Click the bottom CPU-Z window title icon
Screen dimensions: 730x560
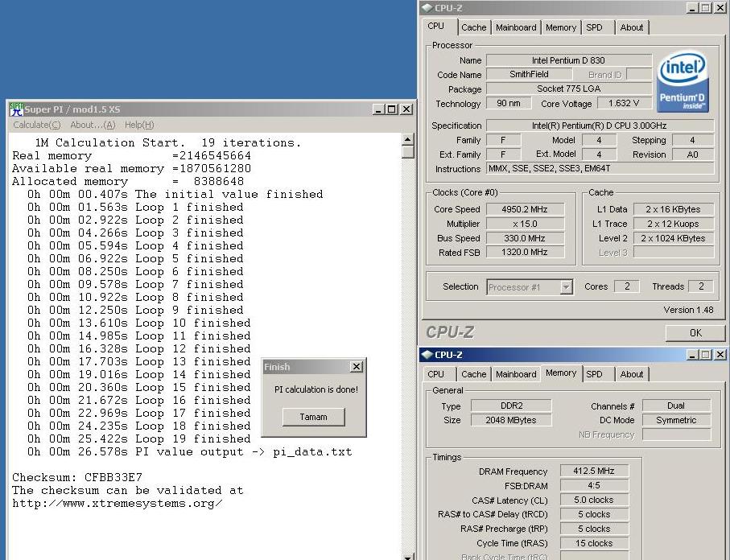pyautogui.click(x=427, y=355)
